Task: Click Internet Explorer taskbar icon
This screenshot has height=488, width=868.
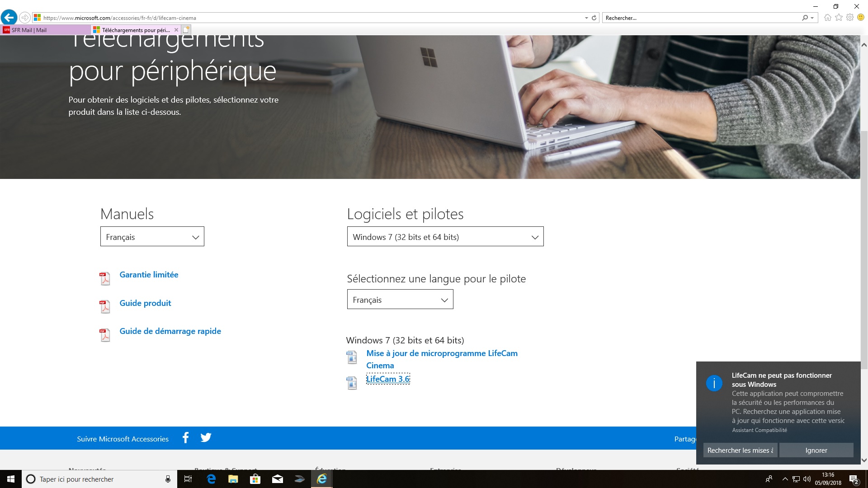Action: pyautogui.click(x=321, y=479)
